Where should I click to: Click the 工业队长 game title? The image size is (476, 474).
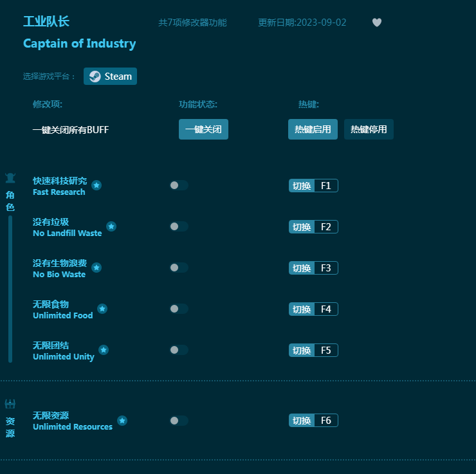coord(46,22)
